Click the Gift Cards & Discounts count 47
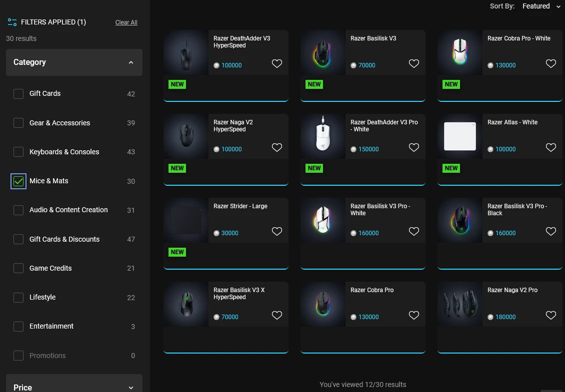This screenshot has height=392, width=565. 131,239
